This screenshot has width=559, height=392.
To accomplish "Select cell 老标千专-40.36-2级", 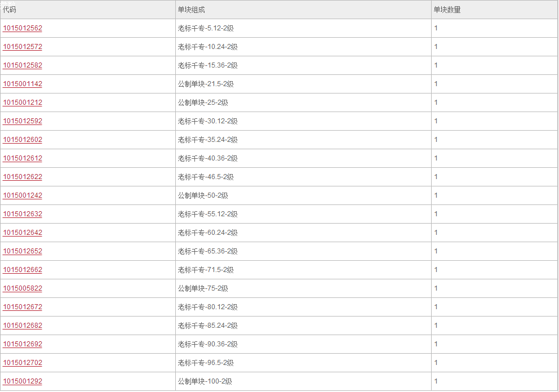I will pyautogui.click(x=303, y=158).
